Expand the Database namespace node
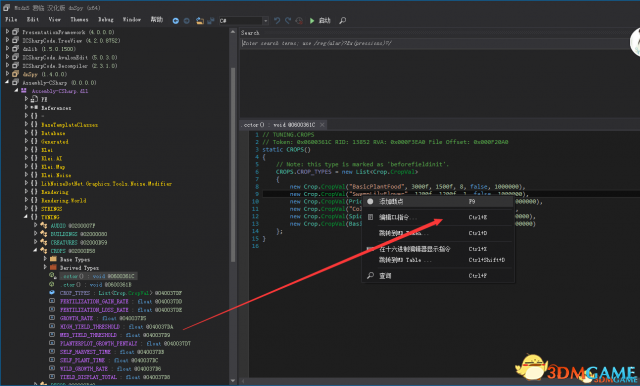Screen dimensions: 640x386 pyautogui.click(x=26, y=133)
